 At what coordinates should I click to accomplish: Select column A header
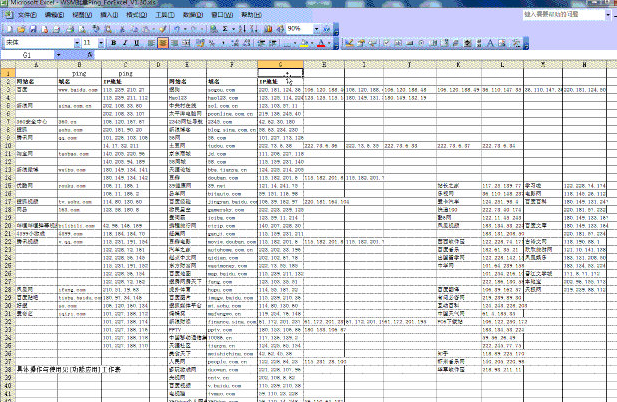click(36, 65)
